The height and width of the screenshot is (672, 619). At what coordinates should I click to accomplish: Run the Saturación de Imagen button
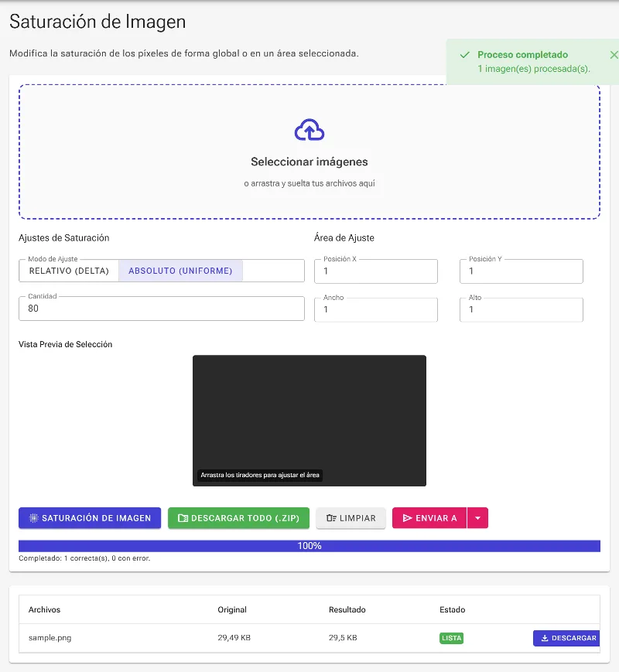90,517
